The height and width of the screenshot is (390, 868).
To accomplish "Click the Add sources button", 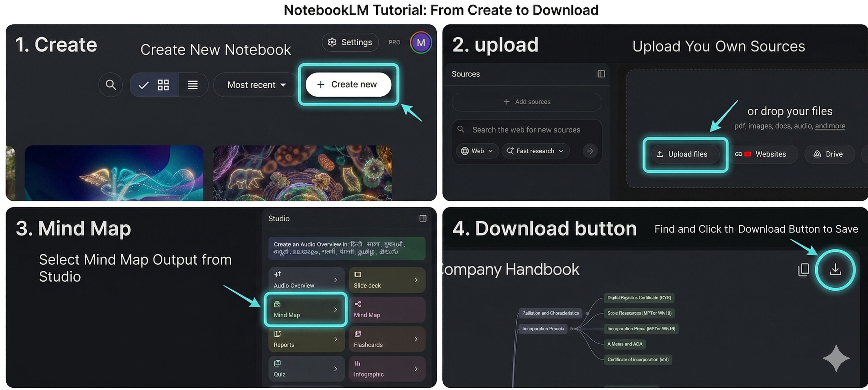I will pos(527,102).
